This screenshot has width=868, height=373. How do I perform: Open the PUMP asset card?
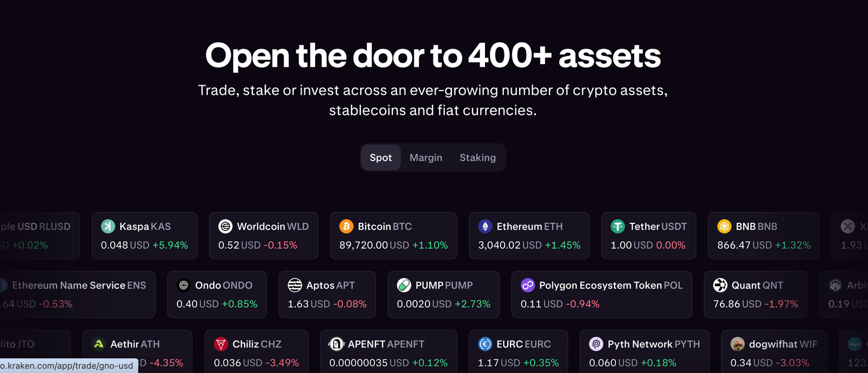click(443, 294)
